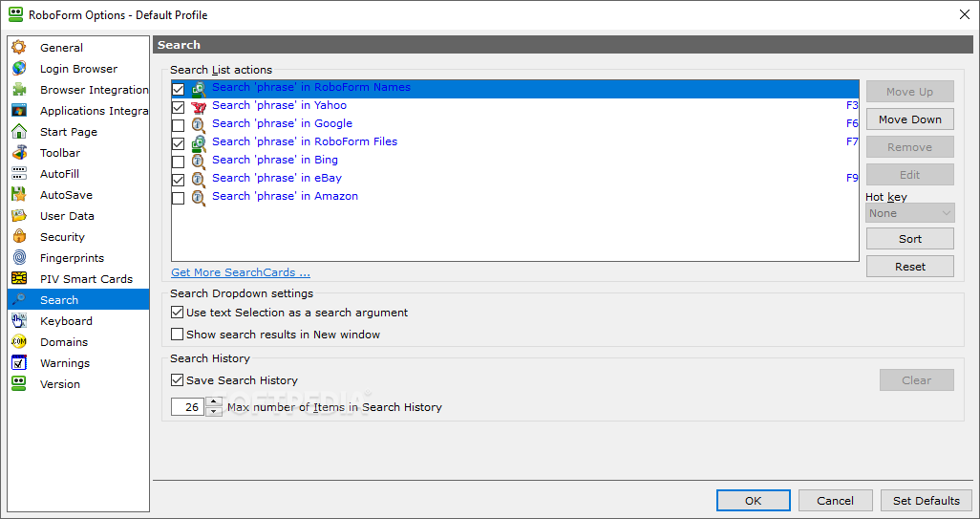Close the RoboForm Options window
This screenshot has width=980, height=519.
[x=965, y=14]
